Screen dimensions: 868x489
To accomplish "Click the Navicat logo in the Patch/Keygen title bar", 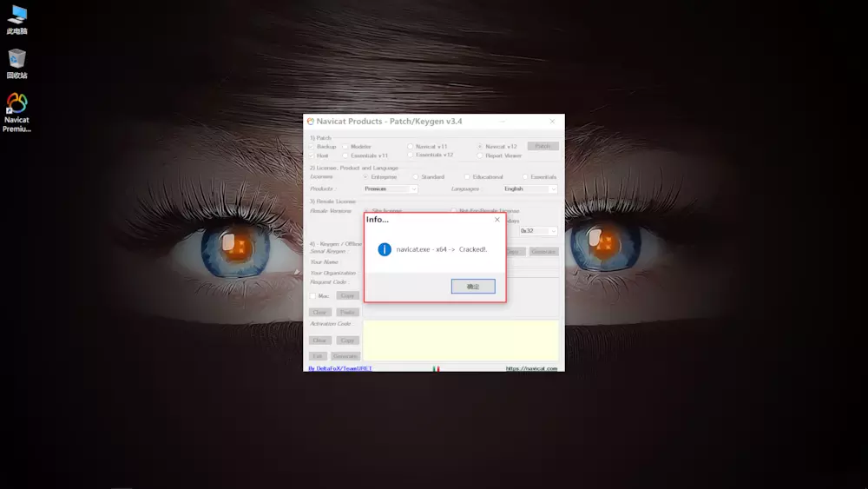I will (x=311, y=122).
